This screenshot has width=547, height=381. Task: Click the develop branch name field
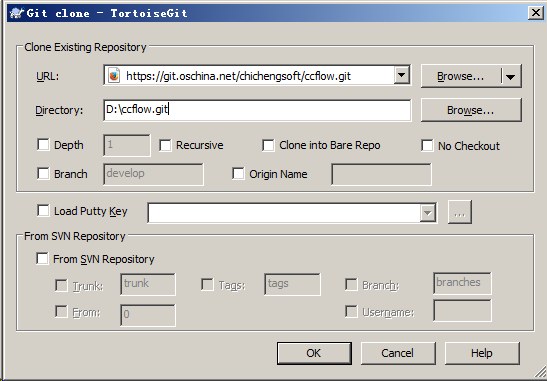153,174
